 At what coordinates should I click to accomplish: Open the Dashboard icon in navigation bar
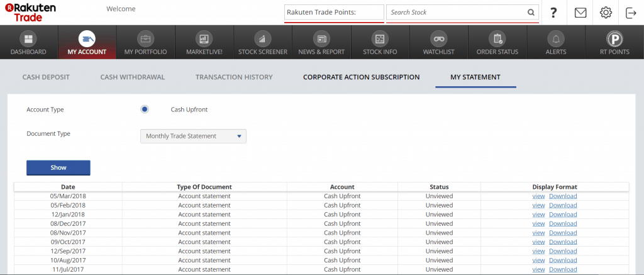[x=28, y=39]
